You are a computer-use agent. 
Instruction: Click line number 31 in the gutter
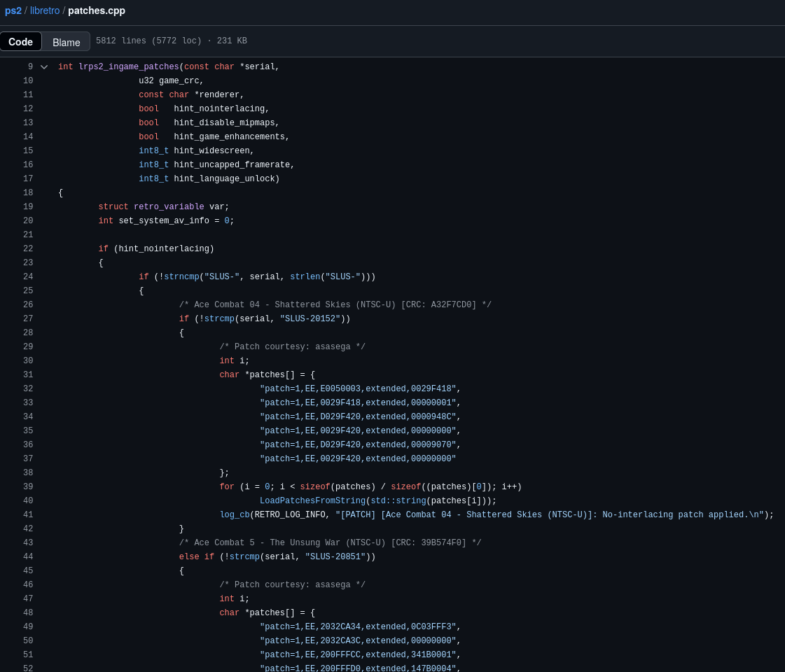click(x=28, y=375)
